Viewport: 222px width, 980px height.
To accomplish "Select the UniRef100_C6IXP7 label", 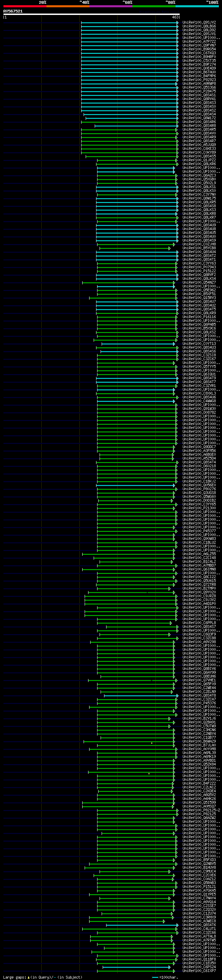I will click(x=199, y=971).
